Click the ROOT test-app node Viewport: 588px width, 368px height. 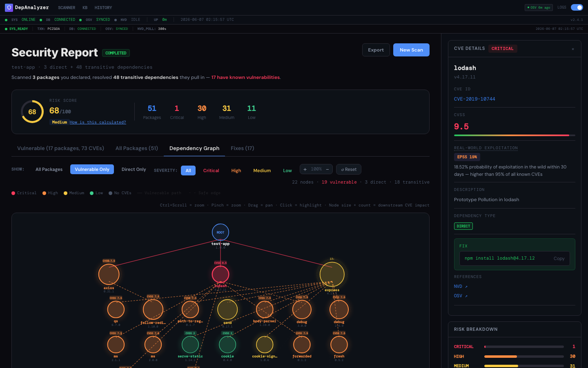(220, 232)
